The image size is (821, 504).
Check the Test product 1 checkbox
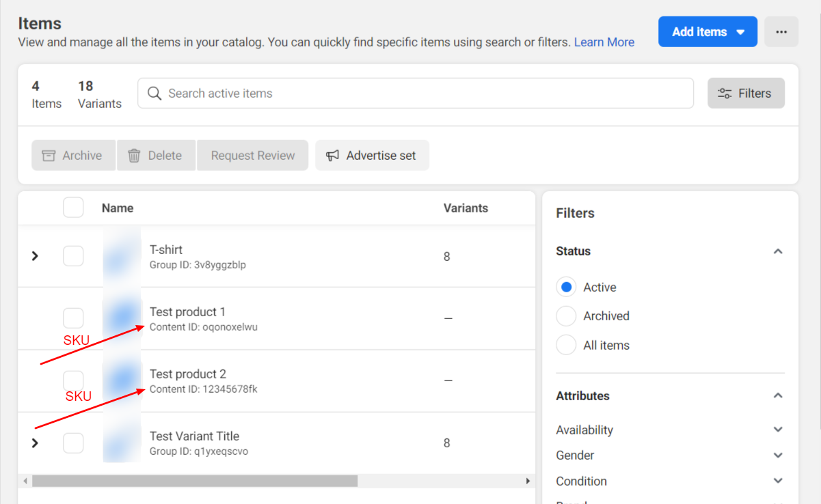(73, 318)
